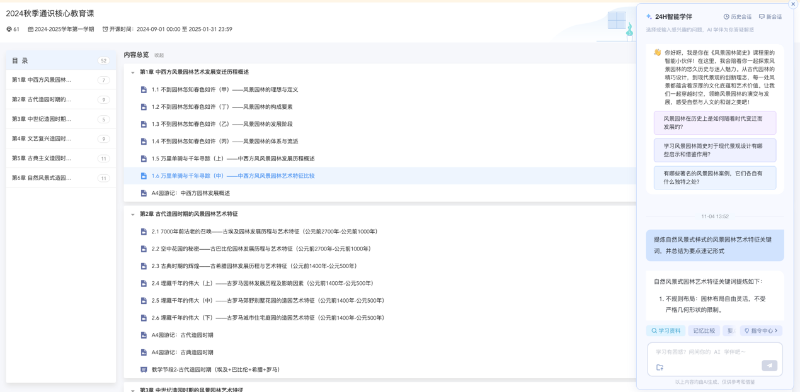Click document icon for lesson 1.3
The height and width of the screenshot is (392, 800).
click(144, 124)
